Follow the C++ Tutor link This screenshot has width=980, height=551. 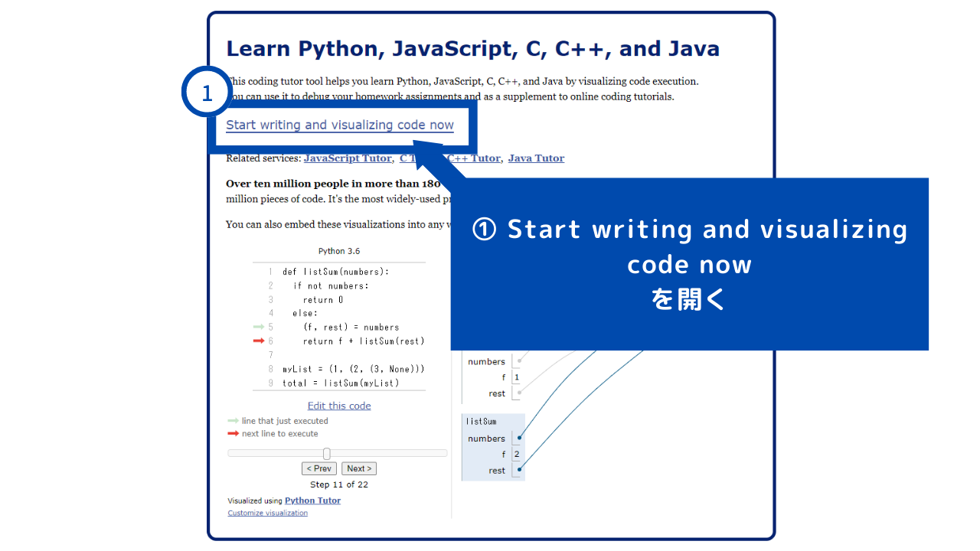[x=476, y=158]
